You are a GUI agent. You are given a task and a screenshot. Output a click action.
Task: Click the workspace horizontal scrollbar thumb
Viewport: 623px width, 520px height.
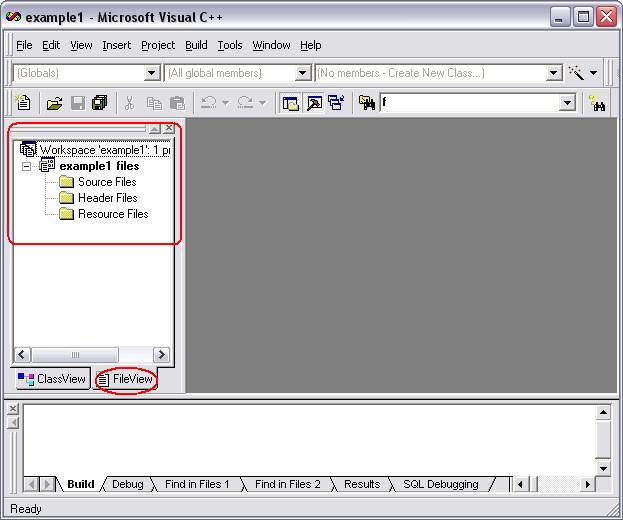point(75,354)
